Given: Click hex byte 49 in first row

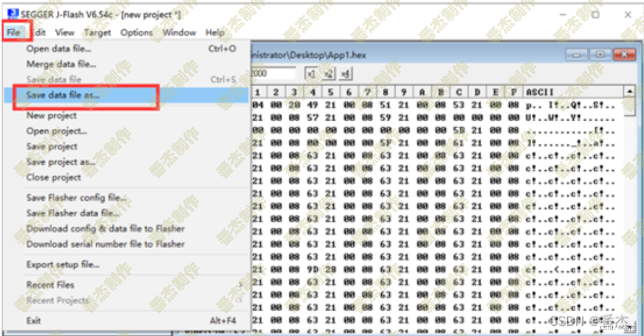Looking at the screenshot, I should (312, 105).
